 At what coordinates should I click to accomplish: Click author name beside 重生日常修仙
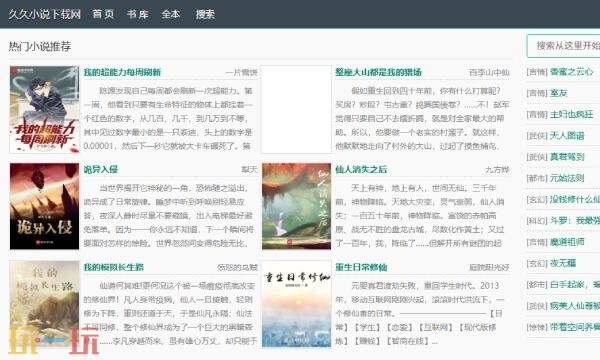pyautogui.click(x=489, y=267)
